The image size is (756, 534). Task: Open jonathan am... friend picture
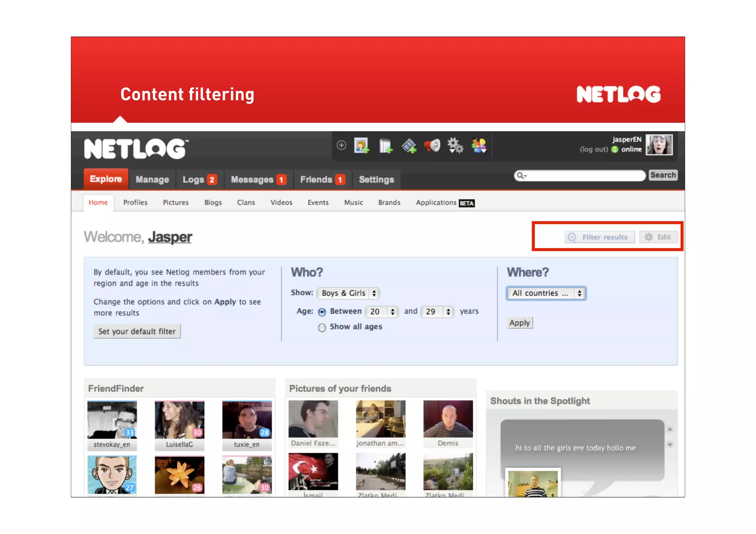coord(381,419)
